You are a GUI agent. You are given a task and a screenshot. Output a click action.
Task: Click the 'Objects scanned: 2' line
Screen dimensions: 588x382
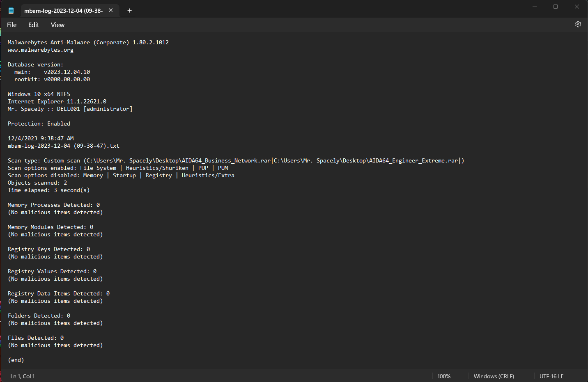(37, 183)
